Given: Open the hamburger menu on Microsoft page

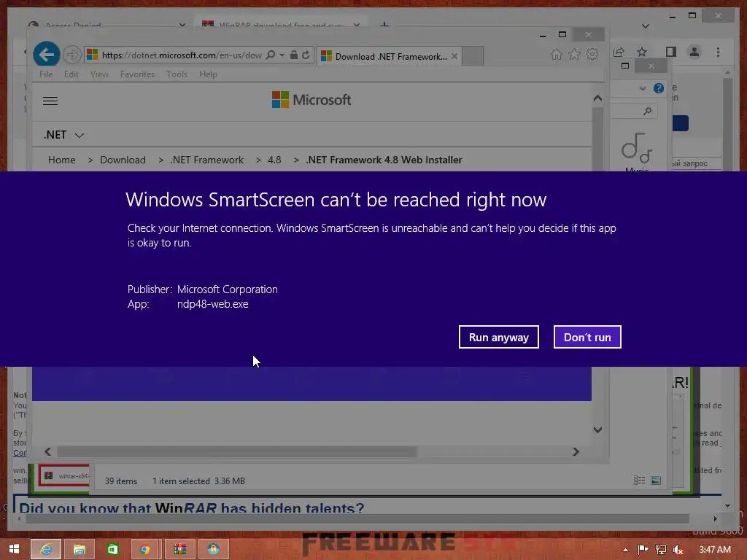Looking at the screenshot, I should [50, 101].
